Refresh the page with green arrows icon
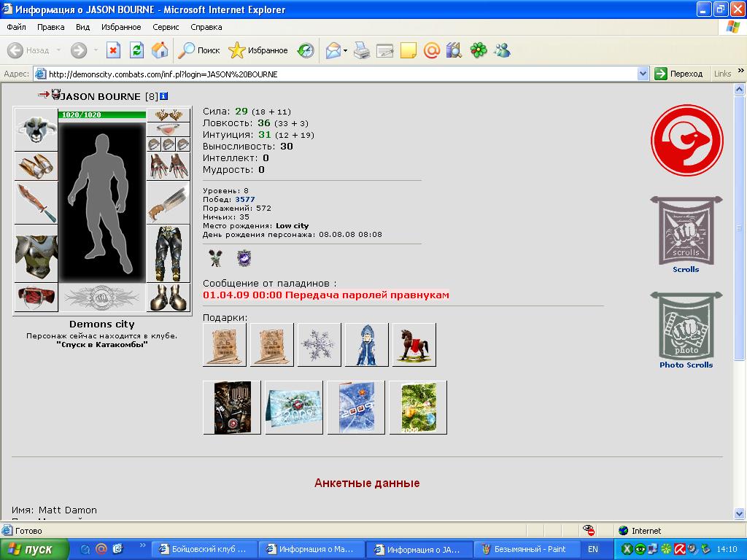Image resolution: width=747 pixels, height=560 pixels. 136,50
